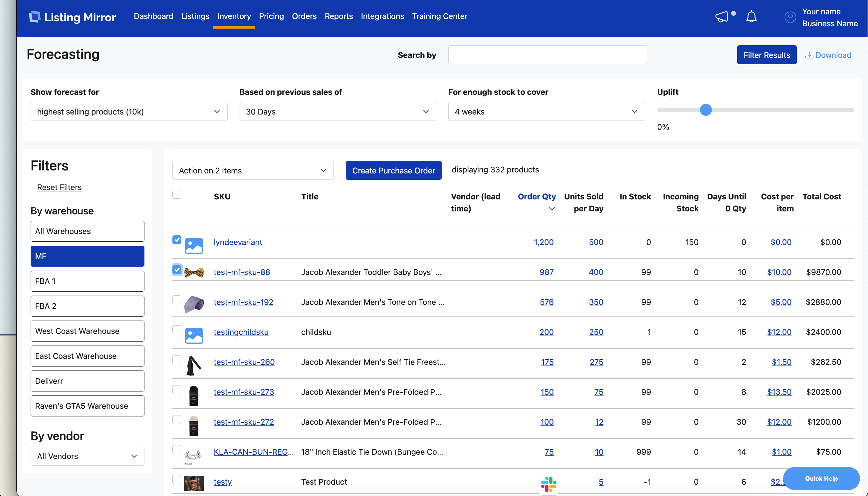This screenshot has width=868, height=496.
Task: Go to the Pricing menu
Action: (271, 16)
